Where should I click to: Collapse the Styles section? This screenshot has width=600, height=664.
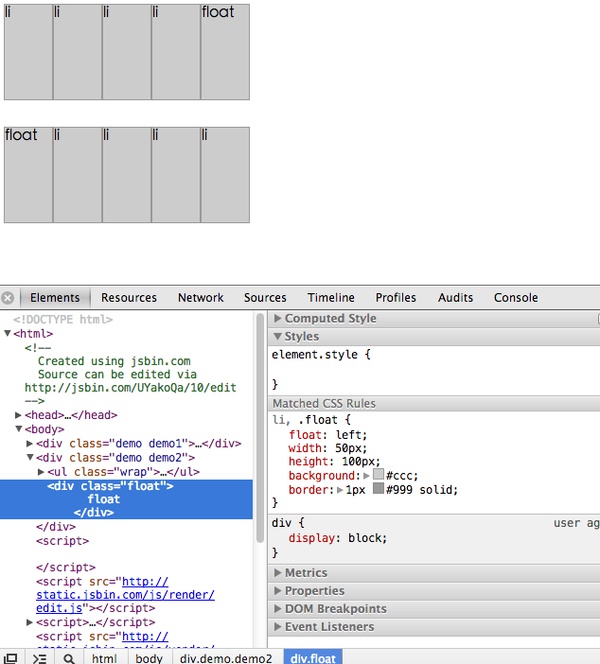coord(277,336)
